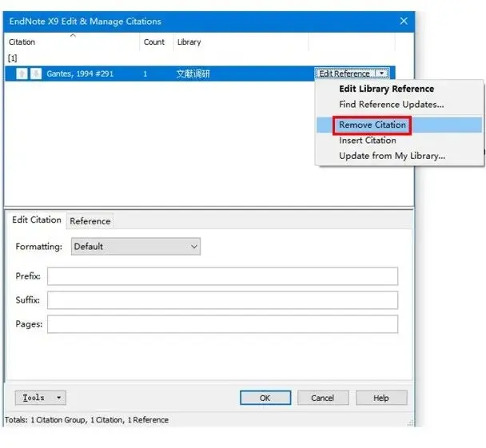Select the Gantes, 1994 #291 citation

coord(80,73)
